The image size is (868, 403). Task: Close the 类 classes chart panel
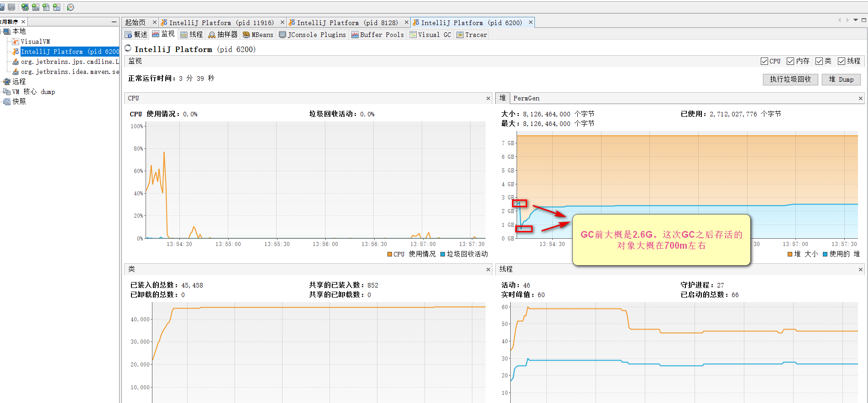[488, 270]
